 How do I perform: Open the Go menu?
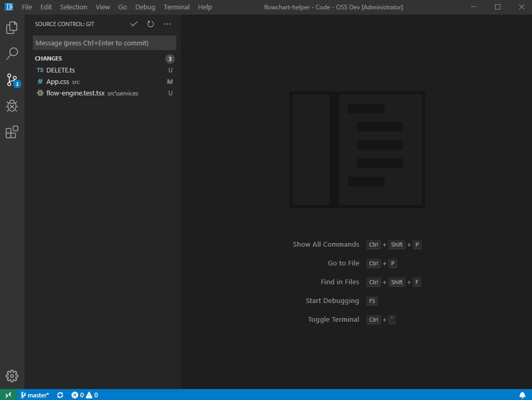click(x=123, y=7)
